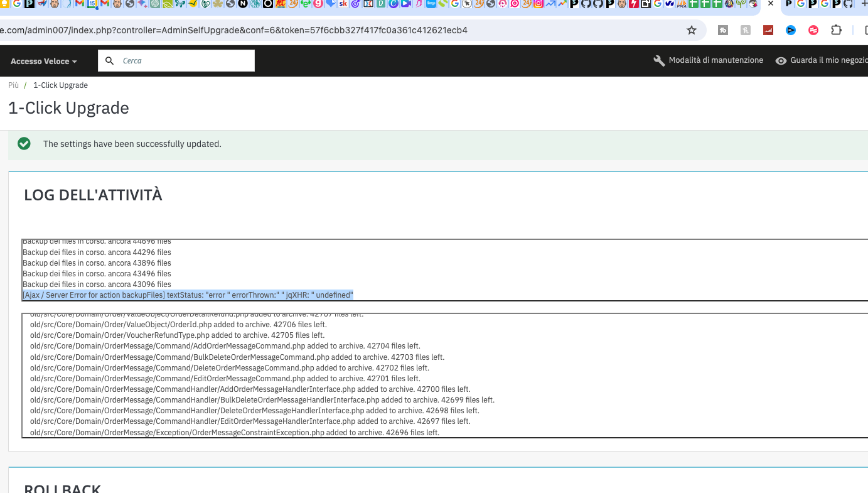Click the 'AddOrderMessageHandlerInterface.php' log line
Image resolution: width=868 pixels, height=493 pixels.
point(250,389)
